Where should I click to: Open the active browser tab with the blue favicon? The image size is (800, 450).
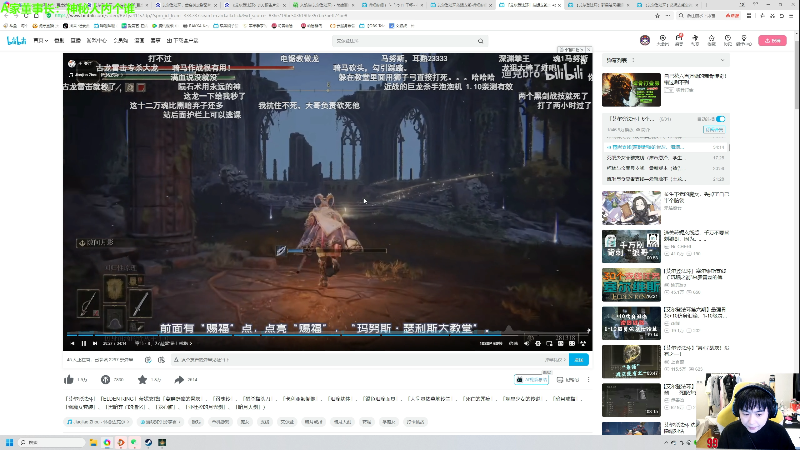[x=529, y=5]
